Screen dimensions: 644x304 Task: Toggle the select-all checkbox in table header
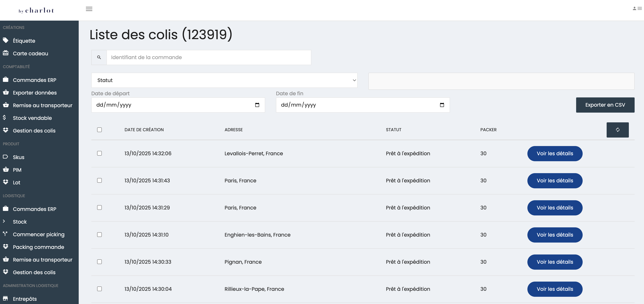click(99, 130)
